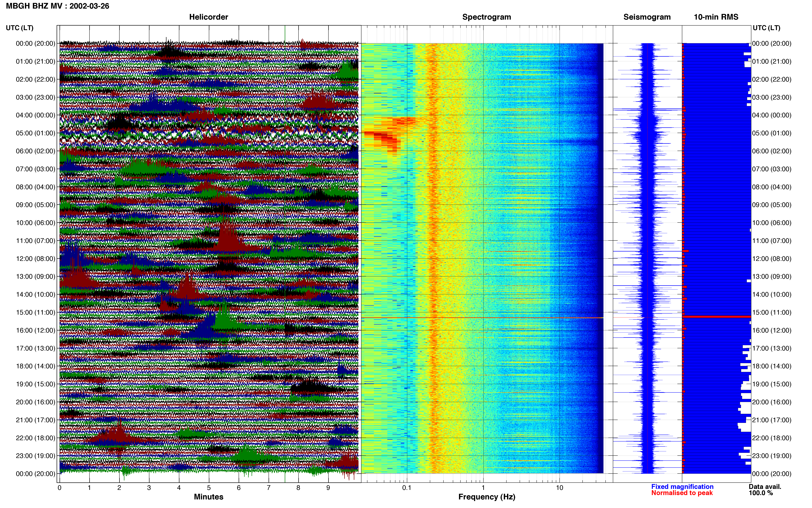
Task: Click left time label '02:00 (22:00)'
Action: 36,79
